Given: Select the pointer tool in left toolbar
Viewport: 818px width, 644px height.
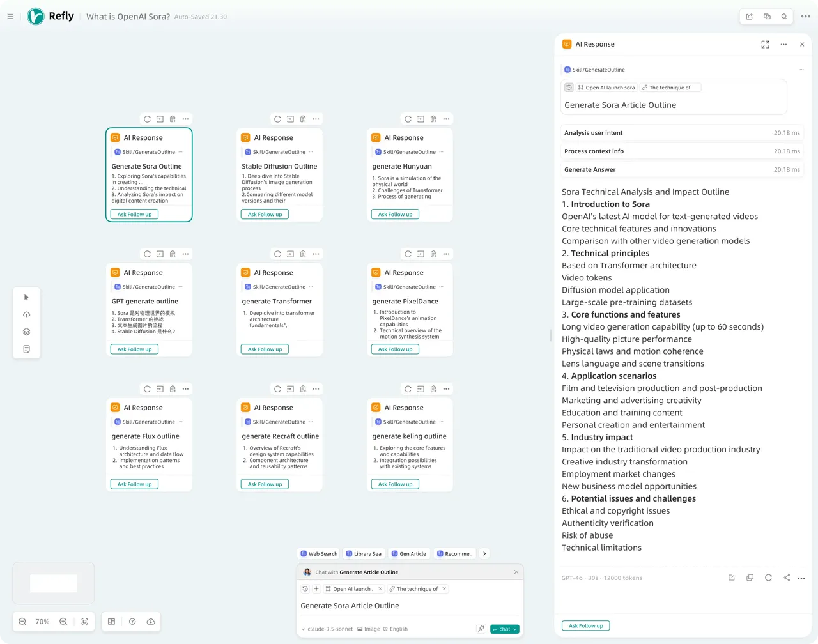Looking at the screenshot, I should 26,297.
